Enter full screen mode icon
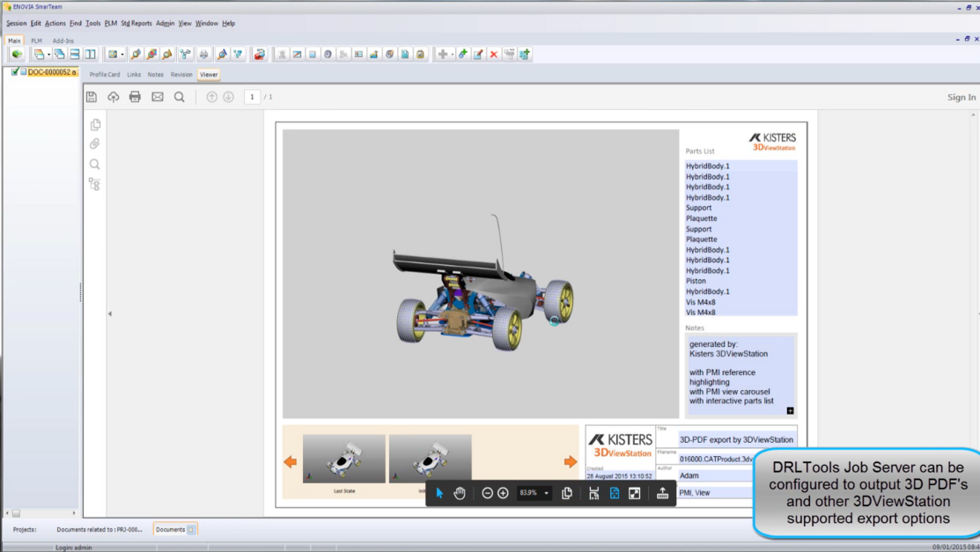980x552 pixels. click(634, 493)
